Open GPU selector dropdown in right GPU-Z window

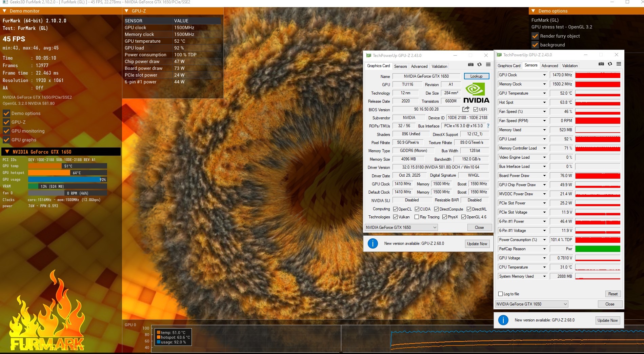tap(531, 304)
